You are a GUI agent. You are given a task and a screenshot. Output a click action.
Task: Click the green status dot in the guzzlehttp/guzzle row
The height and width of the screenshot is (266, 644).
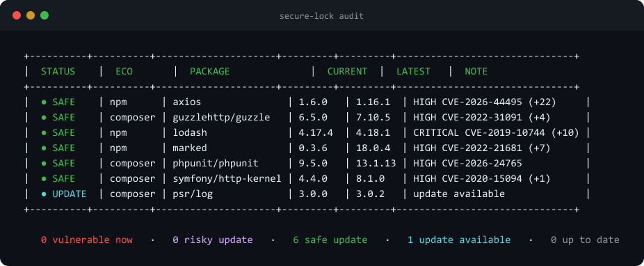click(x=44, y=118)
